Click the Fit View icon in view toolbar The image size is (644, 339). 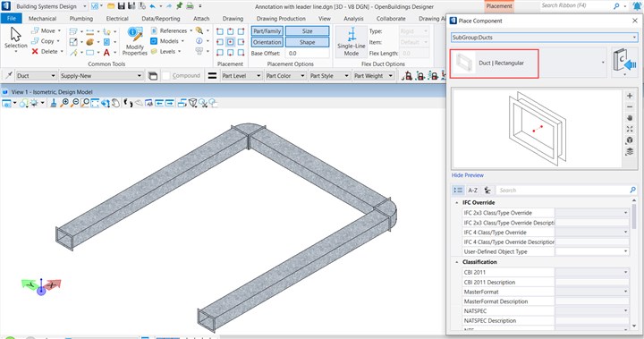pos(95,103)
